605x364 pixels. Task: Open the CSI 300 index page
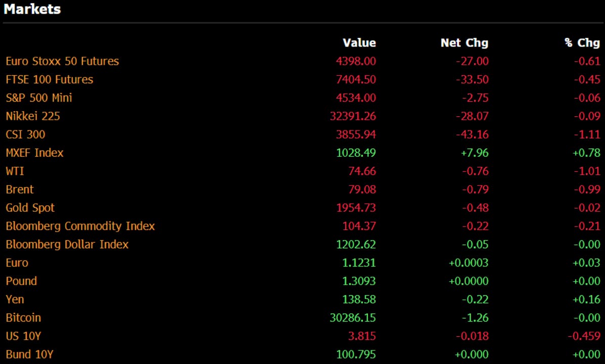(25, 134)
